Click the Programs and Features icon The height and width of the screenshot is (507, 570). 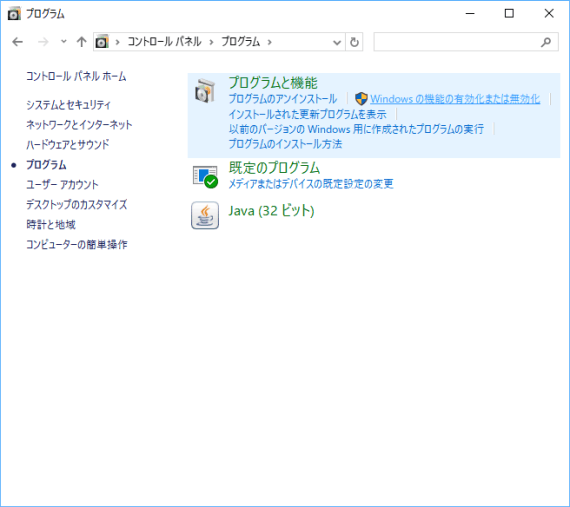click(x=205, y=90)
